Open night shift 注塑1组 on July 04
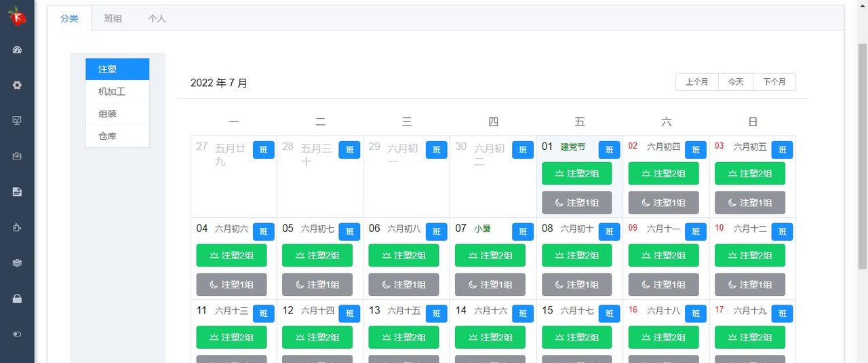868x363 pixels. pyautogui.click(x=231, y=284)
